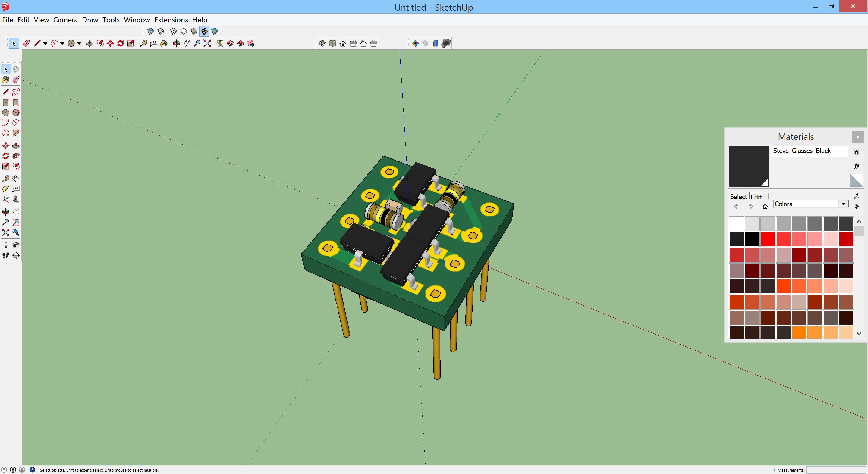The height and width of the screenshot is (474, 868).
Task: Toggle Back Edges style
Action: [161, 31]
